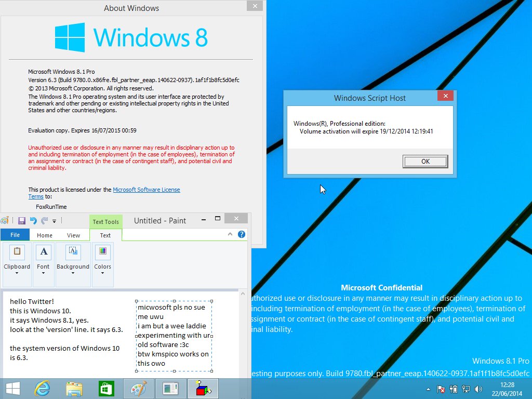Switch to Paint via its taskbar icon
532x399 pixels.
tap(139, 389)
